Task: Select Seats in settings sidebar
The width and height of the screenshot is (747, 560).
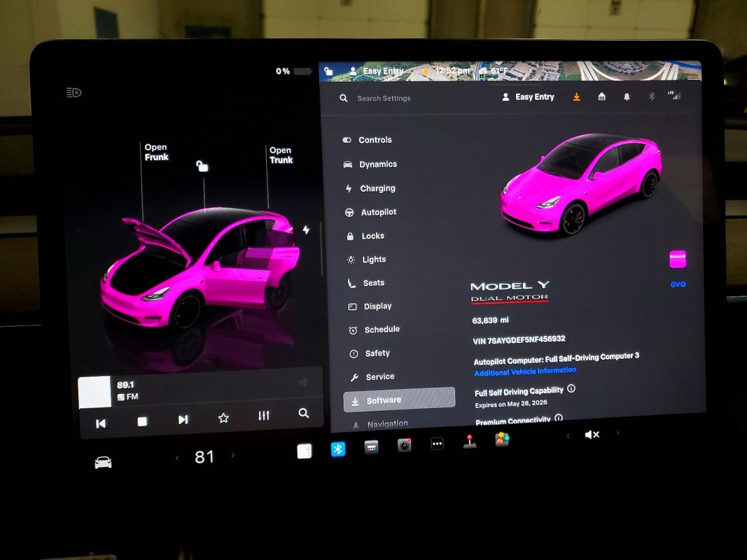Action: [373, 283]
